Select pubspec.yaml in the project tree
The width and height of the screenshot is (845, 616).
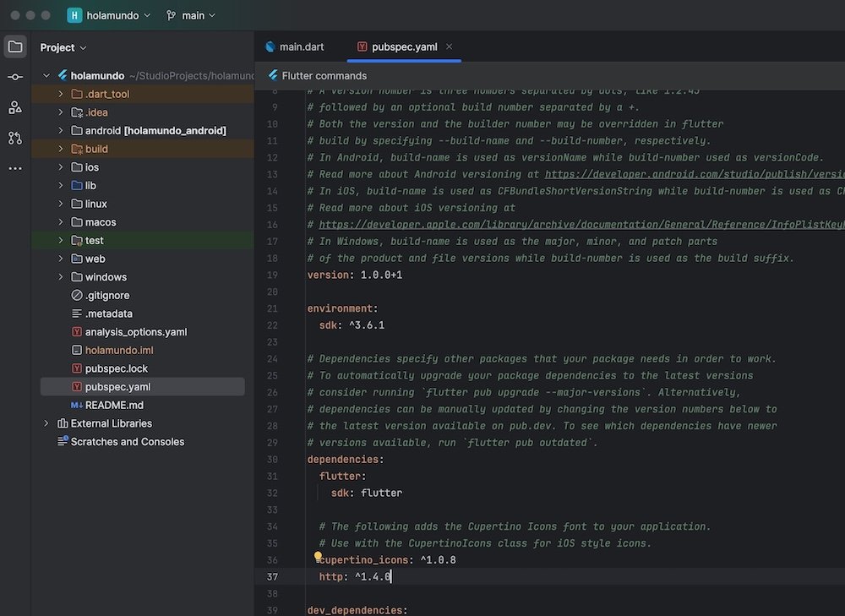(x=142, y=386)
